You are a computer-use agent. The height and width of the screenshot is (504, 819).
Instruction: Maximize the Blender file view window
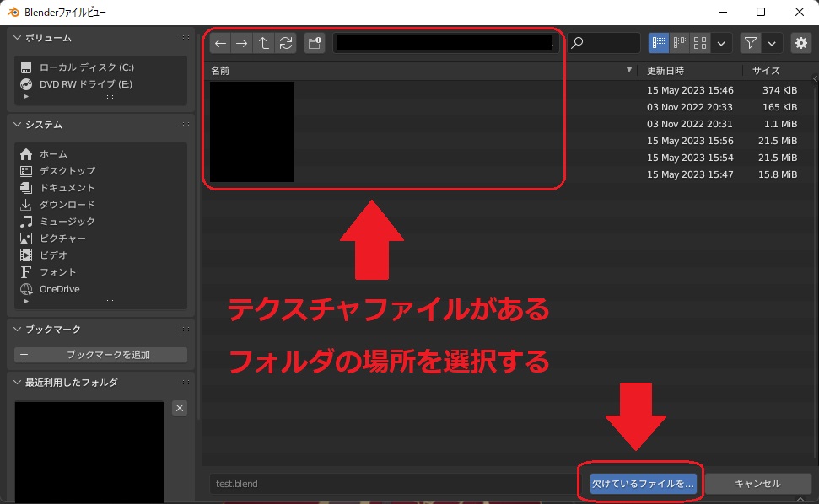(761, 12)
